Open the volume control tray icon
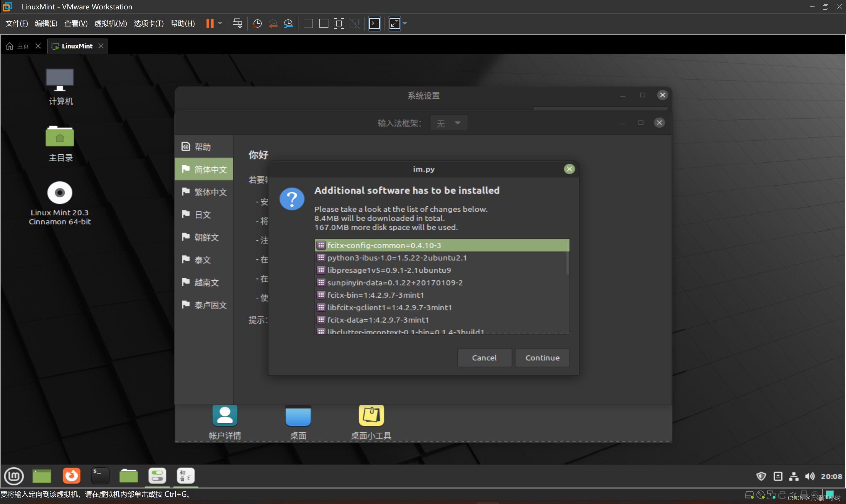 click(x=810, y=476)
